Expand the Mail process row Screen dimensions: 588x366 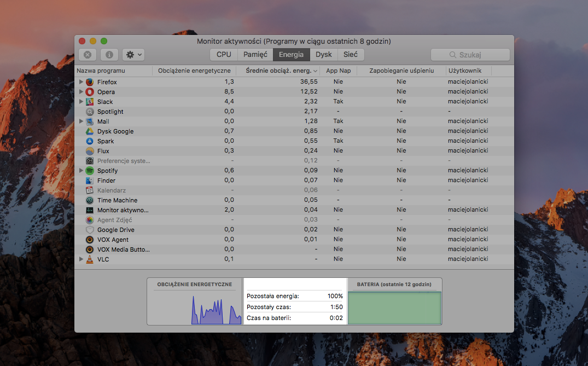(81, 121)
